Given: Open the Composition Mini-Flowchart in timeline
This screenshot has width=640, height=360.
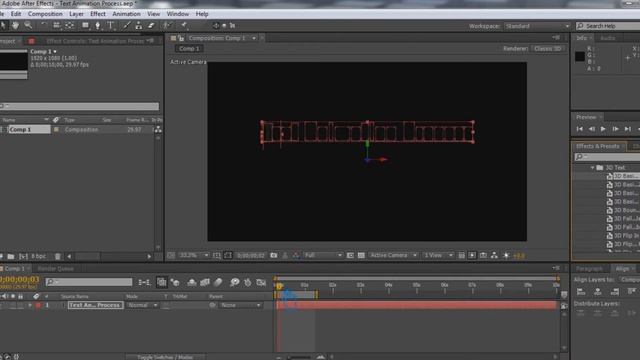Looking at the screenshot, I should (x=144, y=282).
